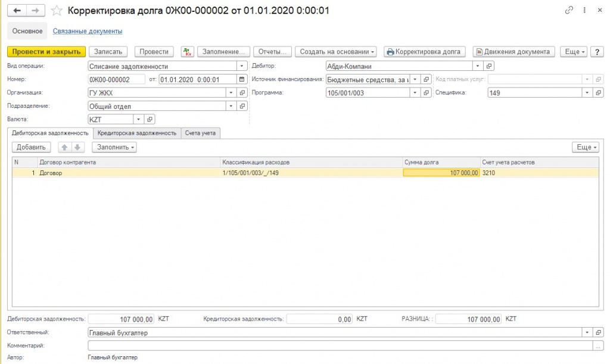The image size is (610, 364).
Task: Open the Заполнить dropdown above table
Action: (114, 147)
